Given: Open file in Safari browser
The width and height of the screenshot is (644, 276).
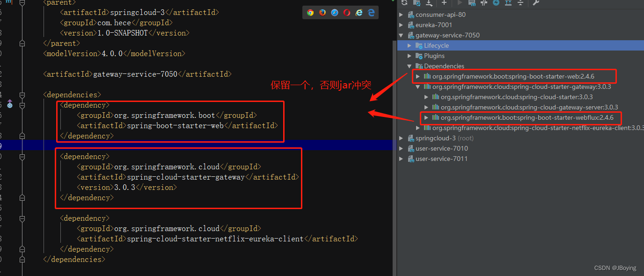Looking at the screenshot, I should pos(335,13).
